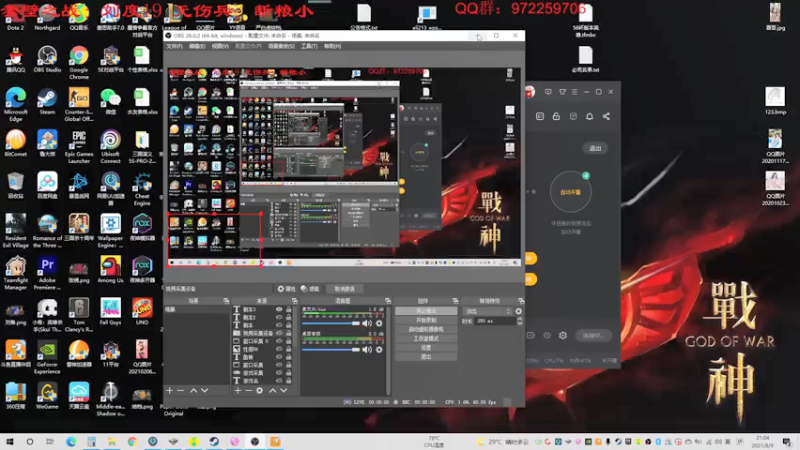Add a scene with the plus icon
800x450 pixels.
(x=170, y=390)
